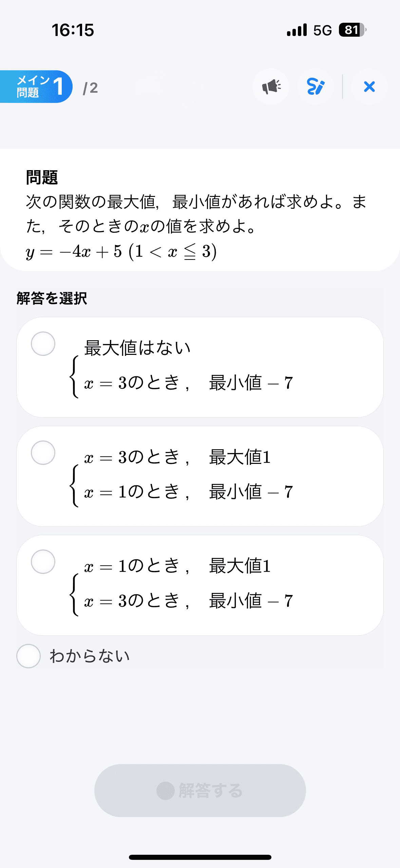
Task: Tap the /2 question counter
Action: [x=90, y=88]
